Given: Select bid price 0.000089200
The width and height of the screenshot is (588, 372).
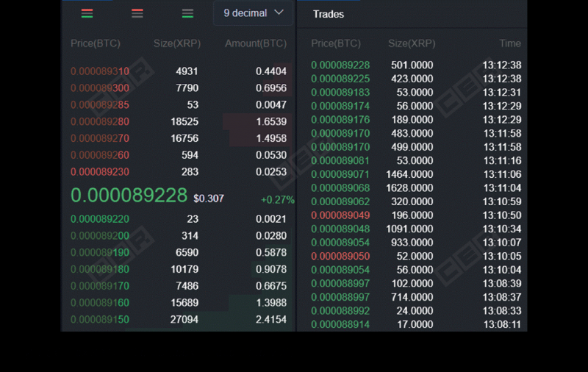Looking at the screenshot, I should (x=100, y=236).
